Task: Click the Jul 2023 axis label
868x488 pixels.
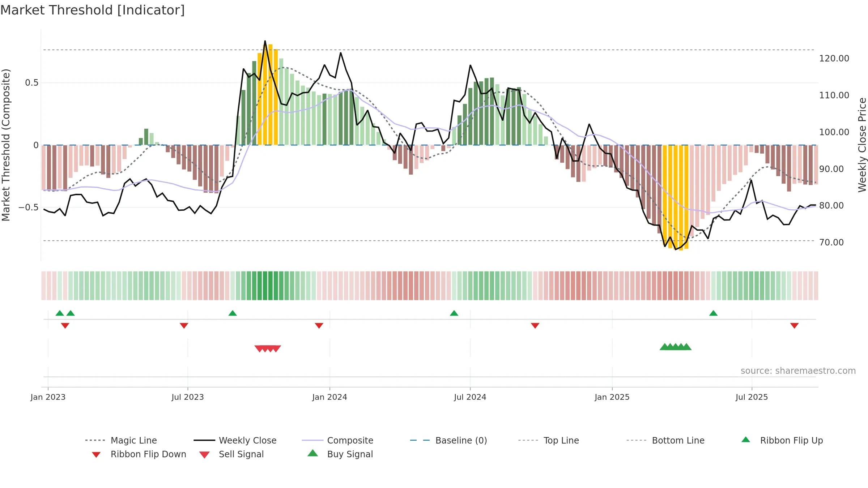Action: pos(188,397)
